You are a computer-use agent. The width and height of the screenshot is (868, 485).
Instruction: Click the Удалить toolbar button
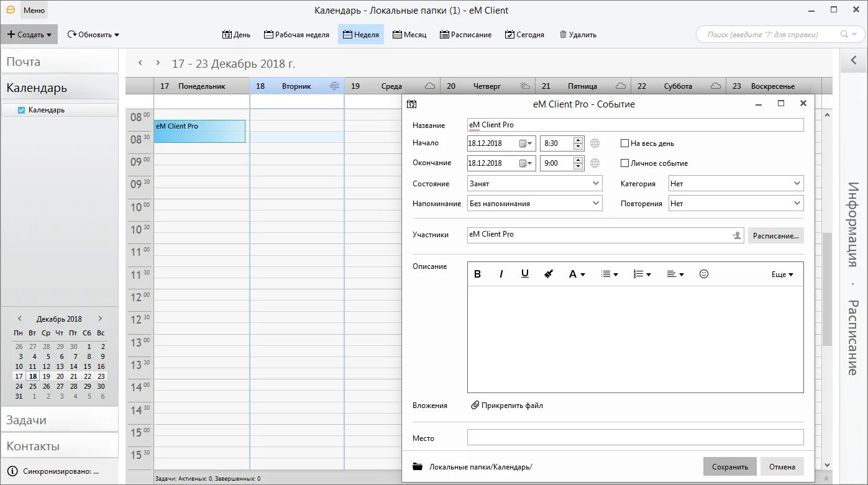point(578,35)
